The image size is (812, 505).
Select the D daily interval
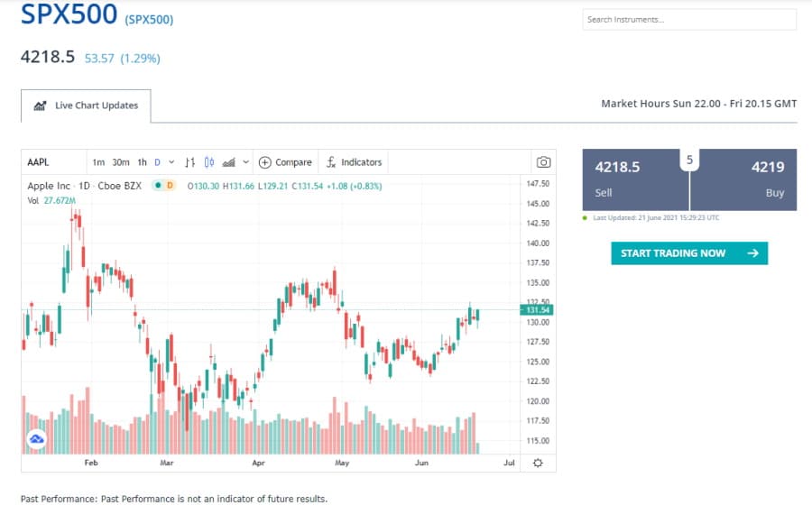click(x=157, y=162)
